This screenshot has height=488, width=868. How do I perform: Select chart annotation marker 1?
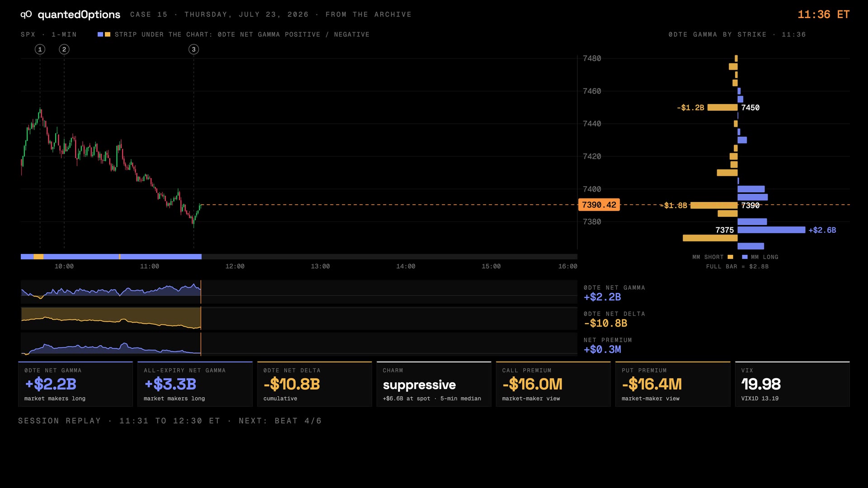(40, 49)
